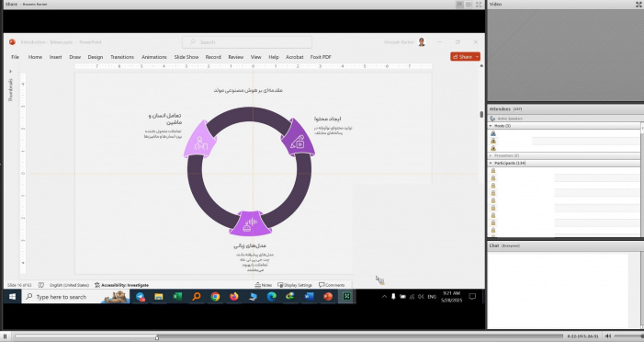Open Display Settings in status bar

295,285
